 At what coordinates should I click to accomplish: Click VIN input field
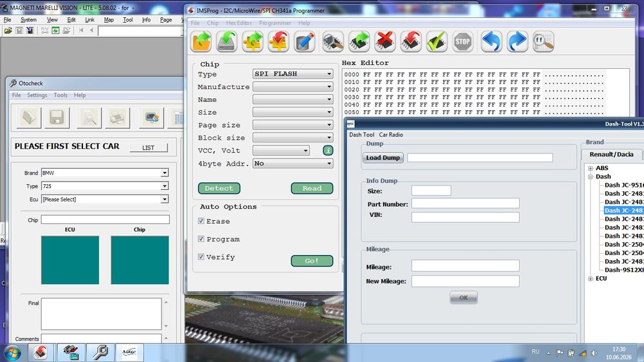click(466, 217)
